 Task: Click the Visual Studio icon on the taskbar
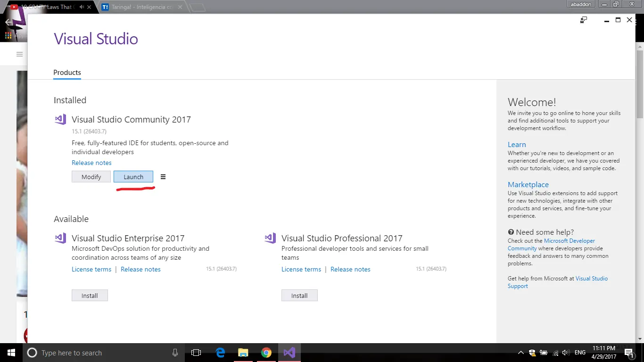click(289, 353)
